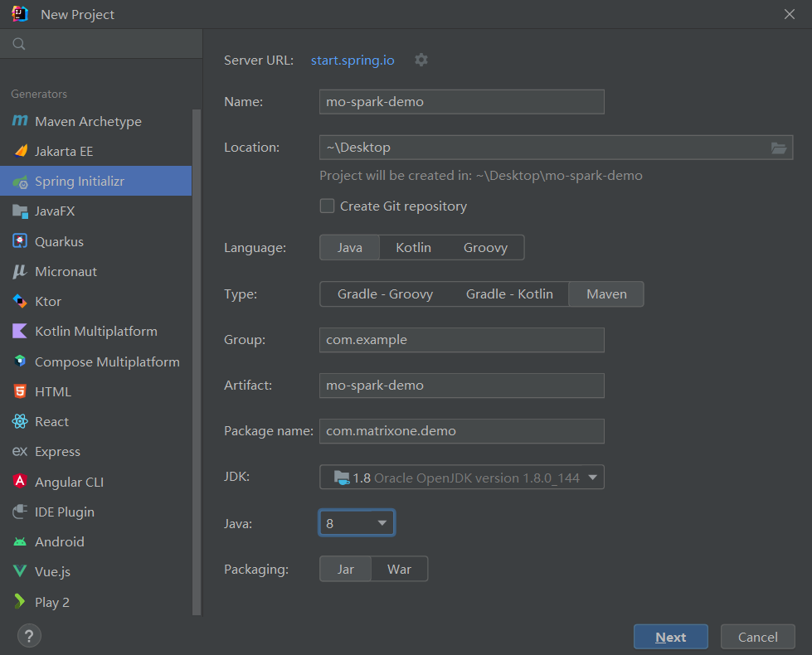Viewport: 812px width, 655px height.
Task: Click the Vue.js V icon
Action: click(20, 571)
